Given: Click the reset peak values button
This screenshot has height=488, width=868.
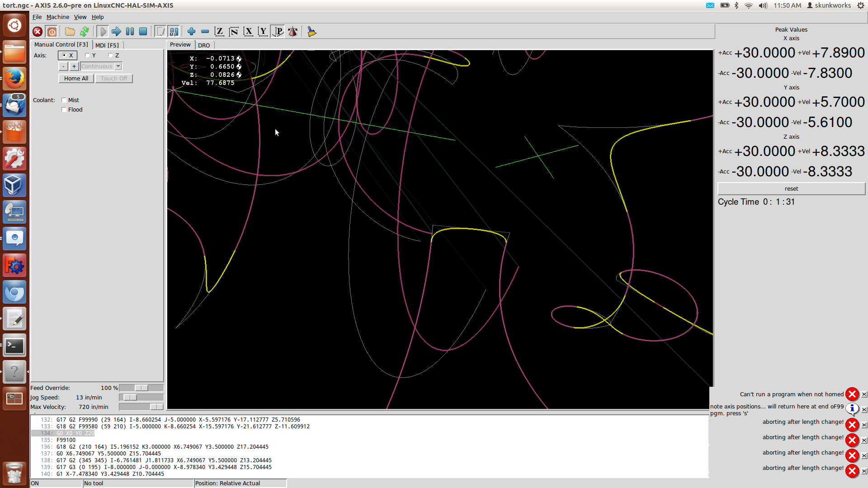Looking at the screenshot, I should 791,189.
